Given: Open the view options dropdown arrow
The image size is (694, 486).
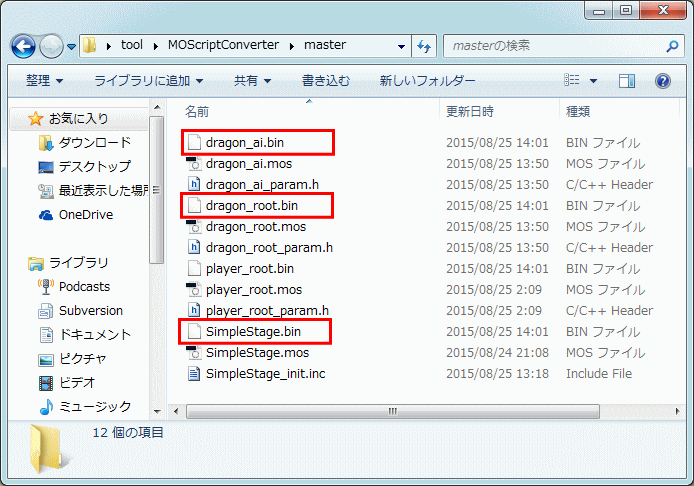Looking at the screenshot, I should [x=594, y=81].
